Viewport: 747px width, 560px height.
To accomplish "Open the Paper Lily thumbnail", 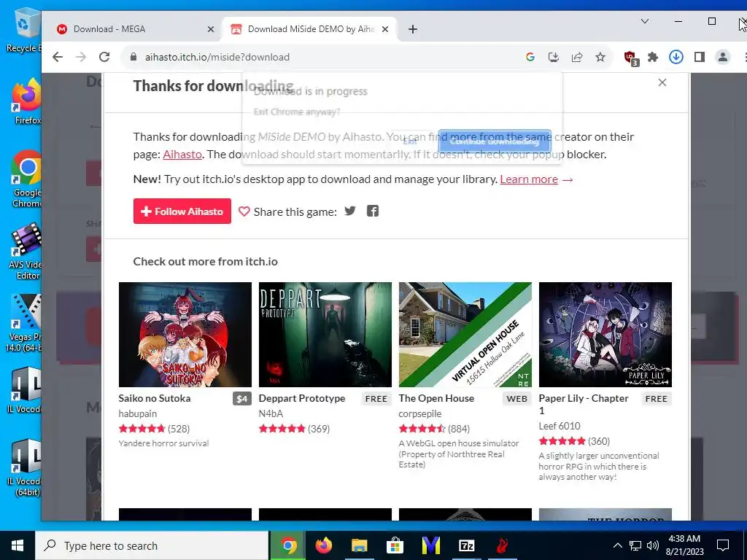I will (605, 334).
